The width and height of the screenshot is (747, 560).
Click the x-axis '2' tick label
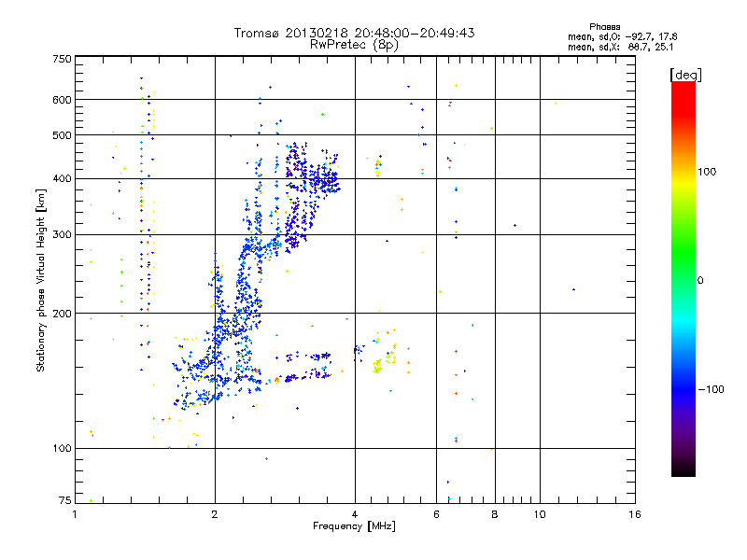215,514
